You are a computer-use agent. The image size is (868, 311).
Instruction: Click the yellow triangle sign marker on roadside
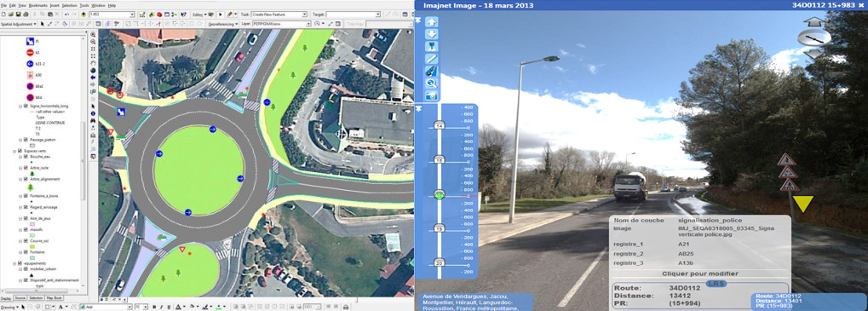click(x=803, y=204)
